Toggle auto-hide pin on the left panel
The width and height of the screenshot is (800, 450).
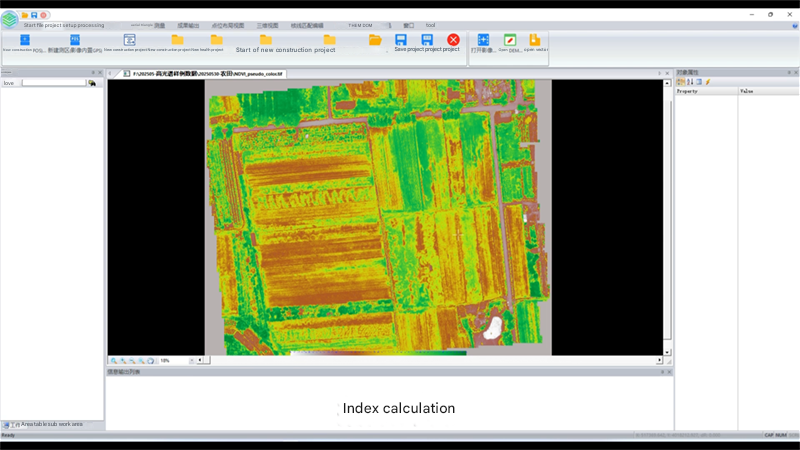(92, 73)
